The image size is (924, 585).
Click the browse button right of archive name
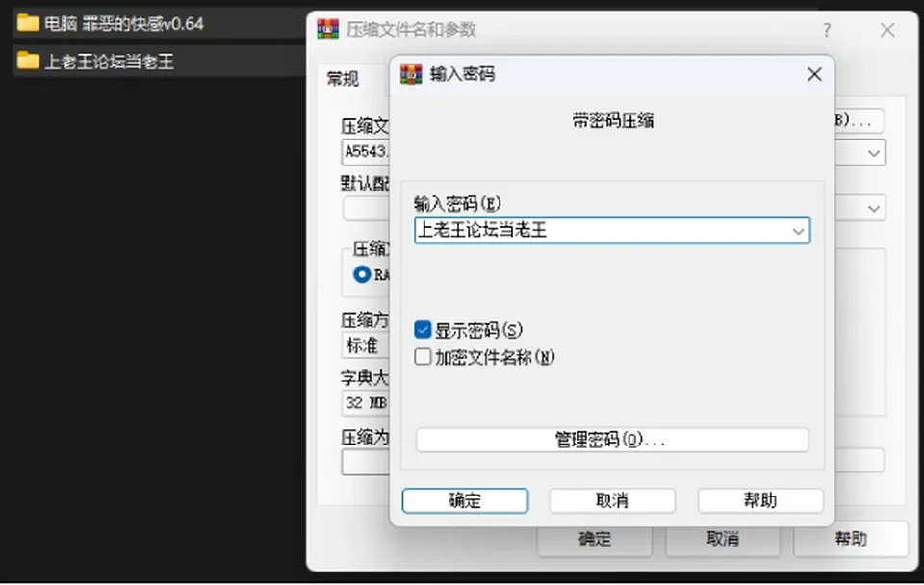point(860,121)
